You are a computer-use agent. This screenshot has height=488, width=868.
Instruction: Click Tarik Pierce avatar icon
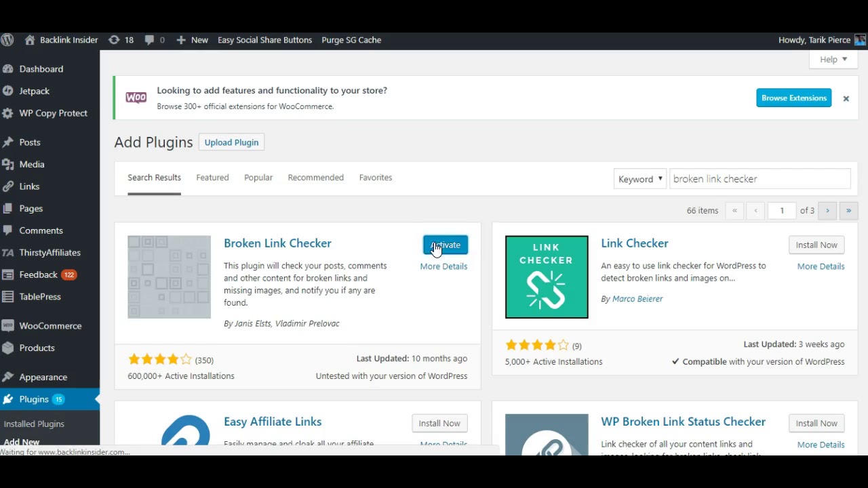pyautogui.click(x=860, y=40)
